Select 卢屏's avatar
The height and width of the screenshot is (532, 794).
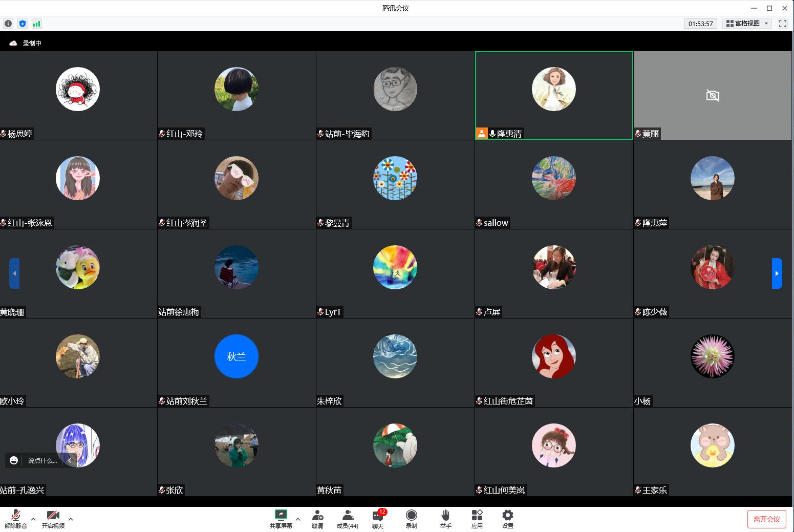pos(554,267)
